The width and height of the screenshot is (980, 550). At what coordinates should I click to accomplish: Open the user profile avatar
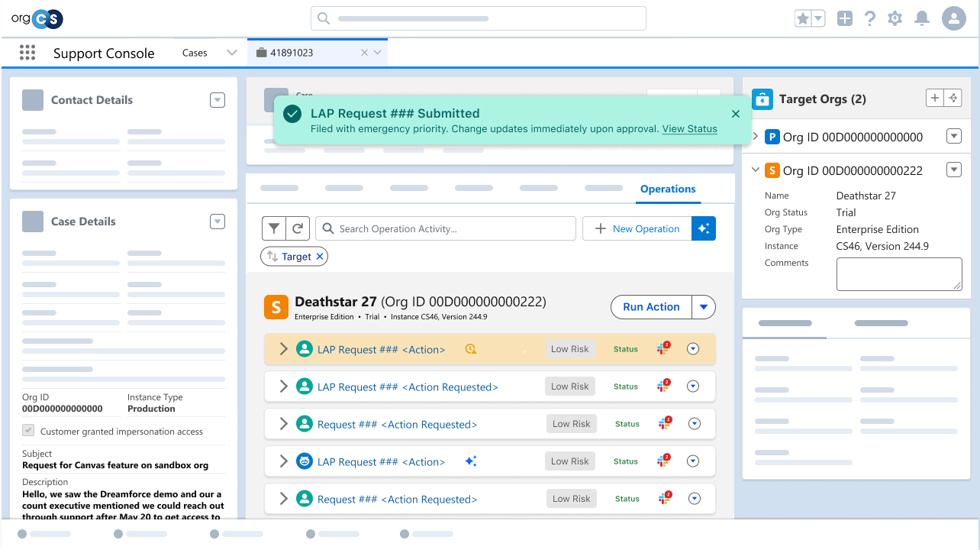954,18
